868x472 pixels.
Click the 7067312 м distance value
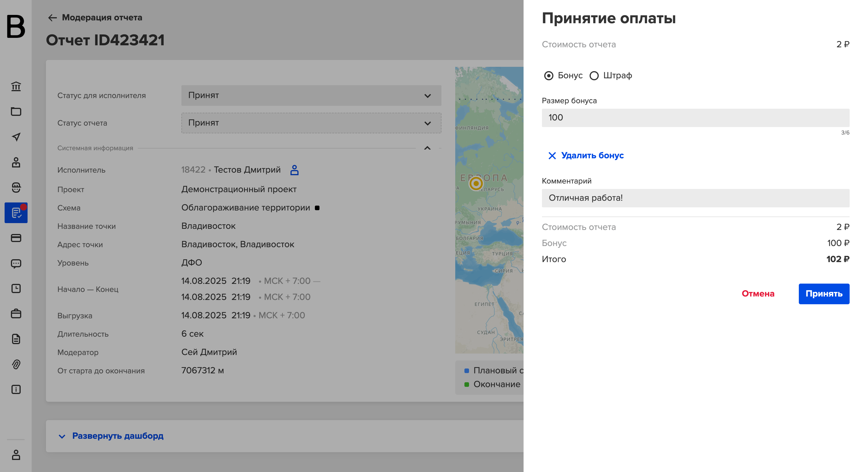click(203, 370)
